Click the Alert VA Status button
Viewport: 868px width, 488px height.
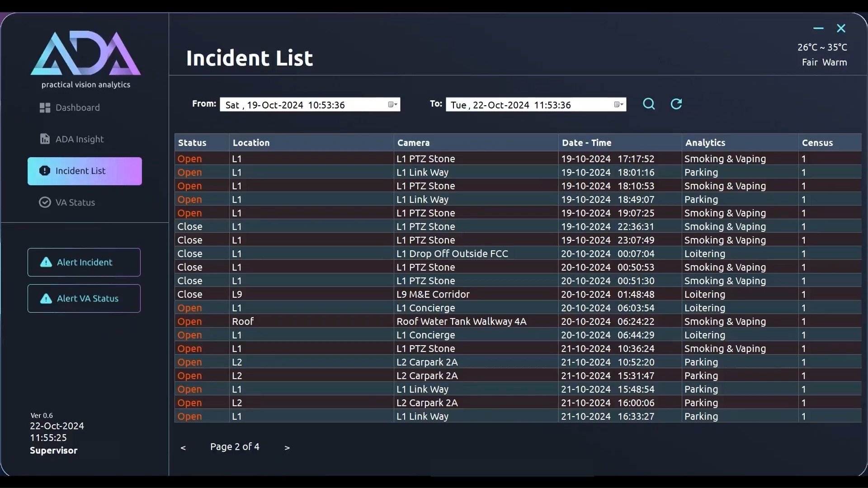pos(84,298)
